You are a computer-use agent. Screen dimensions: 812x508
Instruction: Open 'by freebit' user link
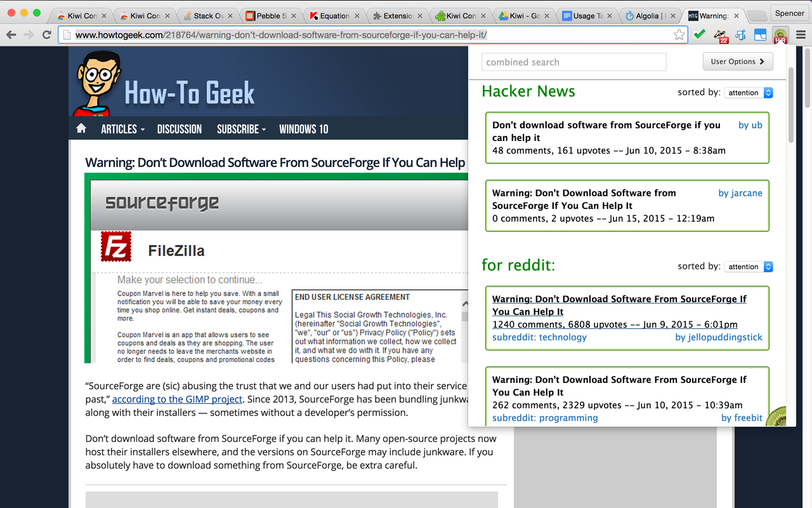pos(742,418)
